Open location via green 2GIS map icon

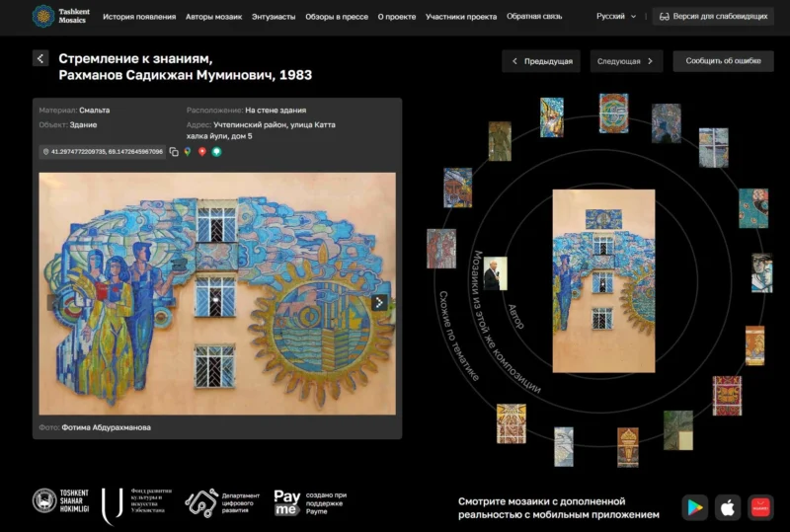tap(215, 152)
